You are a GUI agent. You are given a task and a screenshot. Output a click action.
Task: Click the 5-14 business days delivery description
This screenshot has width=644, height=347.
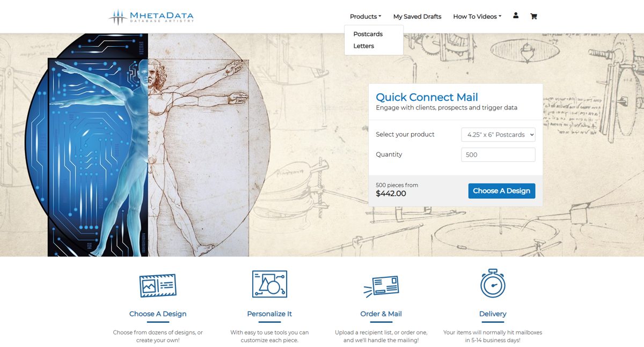[x=493, y=336]
